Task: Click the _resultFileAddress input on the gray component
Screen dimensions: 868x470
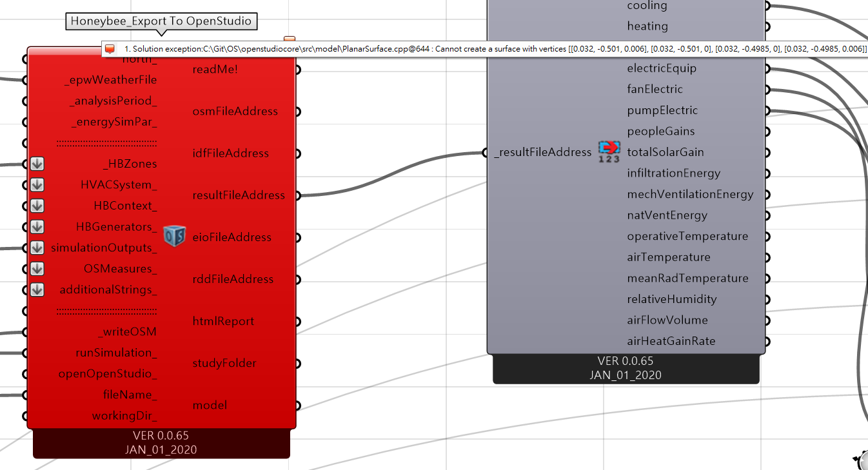Action: click(x=542, y=152)
